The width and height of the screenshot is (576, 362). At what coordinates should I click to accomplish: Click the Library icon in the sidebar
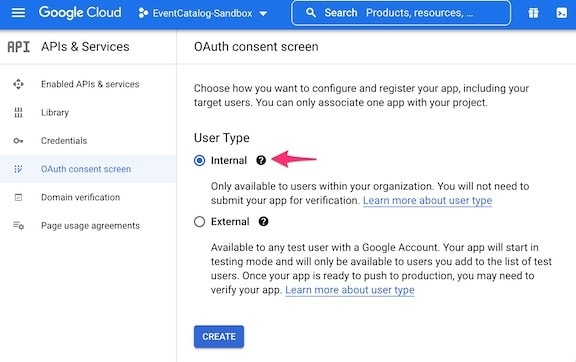click(x=18, y=112)
